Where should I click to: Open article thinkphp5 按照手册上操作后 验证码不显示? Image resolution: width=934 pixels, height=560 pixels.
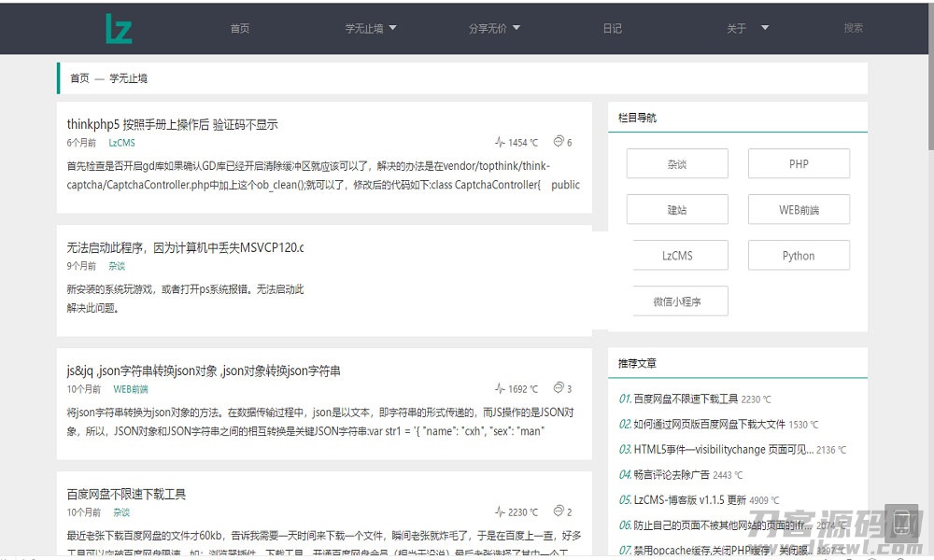(x=172, y=124)
